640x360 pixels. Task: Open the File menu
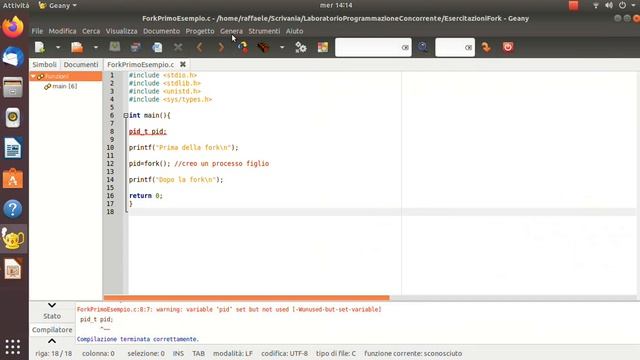[37, 31]
